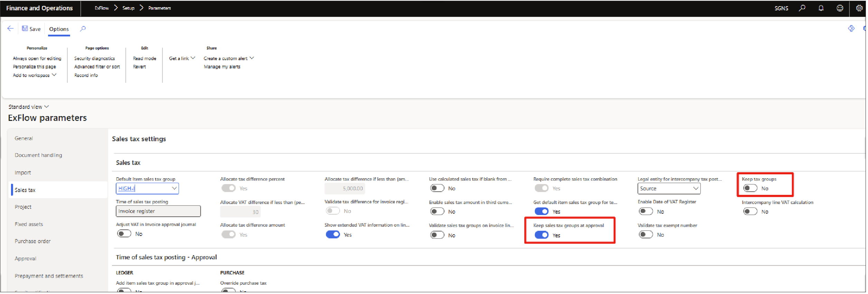Image resolution: width=868 pixels, height=294 pixels.
Task: Collapse the Sales tax section header
Action: (x=128, y=163)
